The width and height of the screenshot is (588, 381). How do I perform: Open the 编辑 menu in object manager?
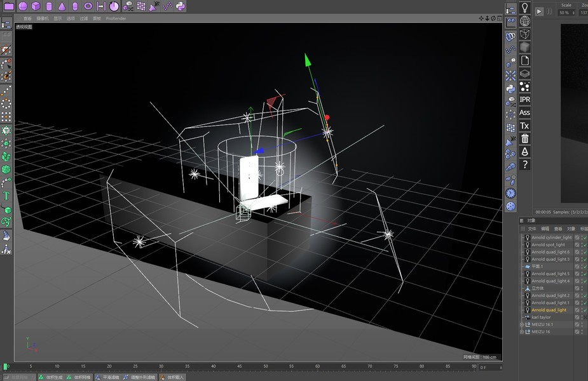point(545,229)
